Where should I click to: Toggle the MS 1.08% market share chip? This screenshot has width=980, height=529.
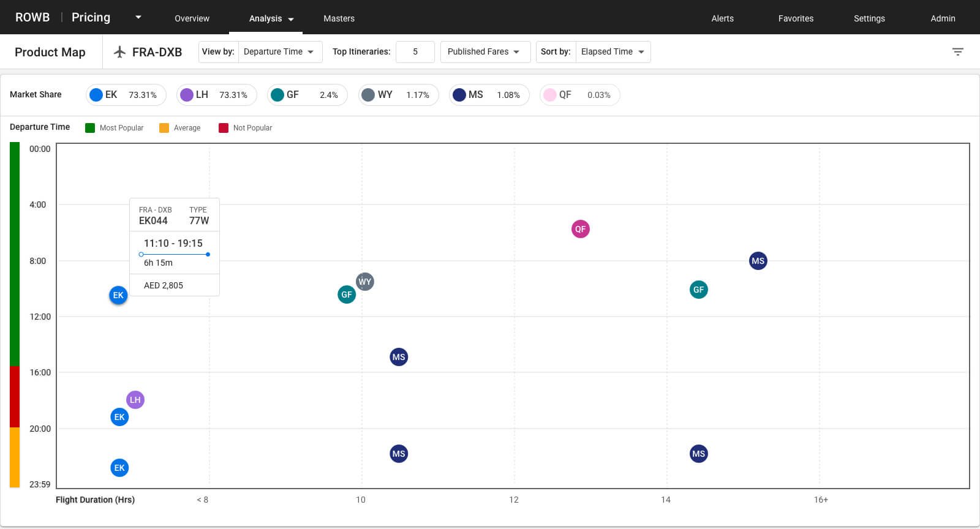[489, 95]
